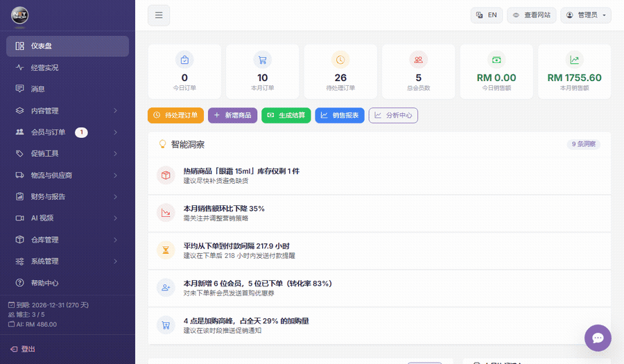This screenshot has width=624, height=364.
Task: Open the 经营实况 menu item
Action: coord(68,68)
